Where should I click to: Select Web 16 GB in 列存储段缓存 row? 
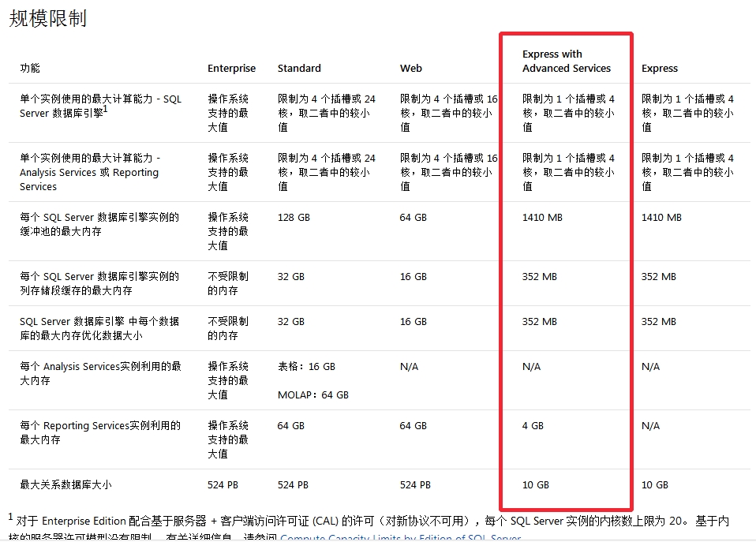[414, 277]
